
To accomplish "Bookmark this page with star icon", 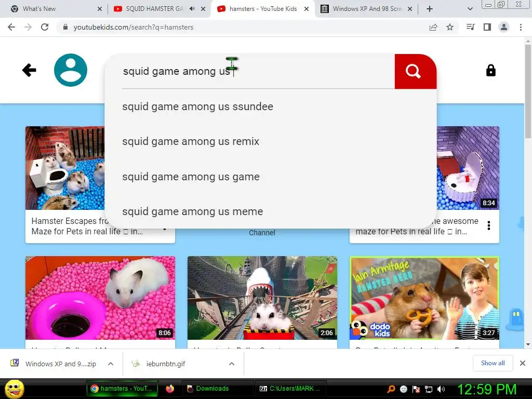I will tap(450, 27).
